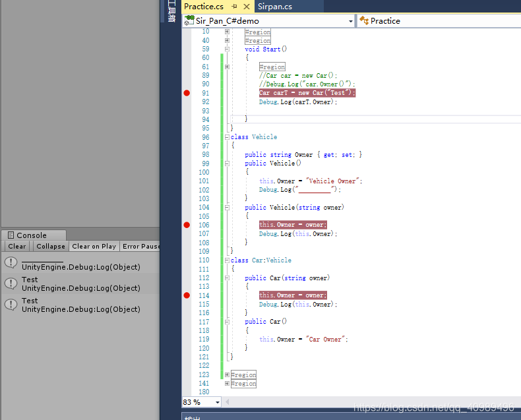Click the Console tab icon
The image size is (521, 420).
11,235
